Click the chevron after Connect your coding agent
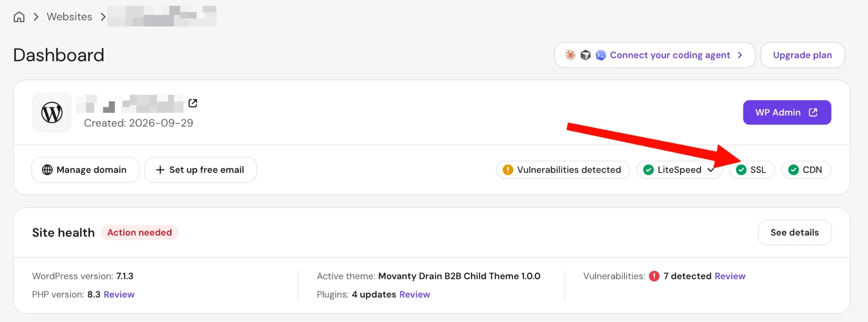The height and width of the screenshot is (322, 868). click(x=740, y=55)
